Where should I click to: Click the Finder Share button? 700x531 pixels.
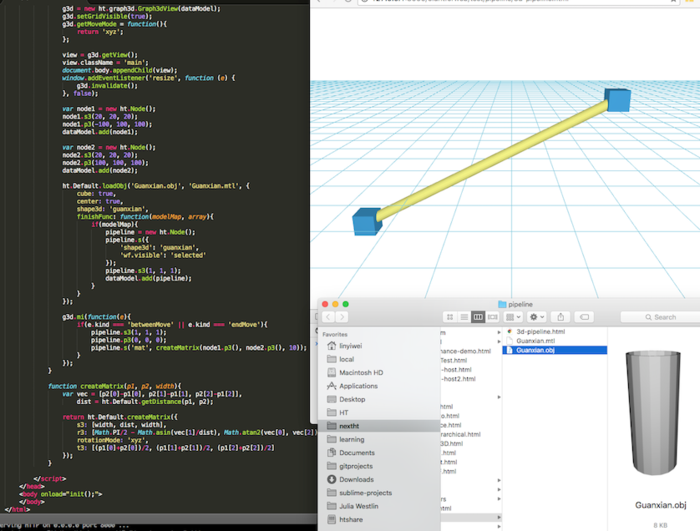pyautogui.click(x=561, y=317)
